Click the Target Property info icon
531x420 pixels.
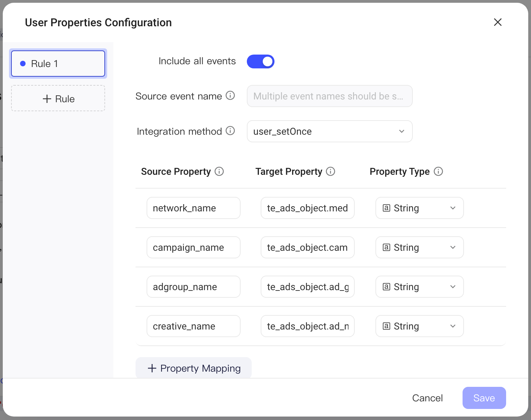click(x=330, y=171)
